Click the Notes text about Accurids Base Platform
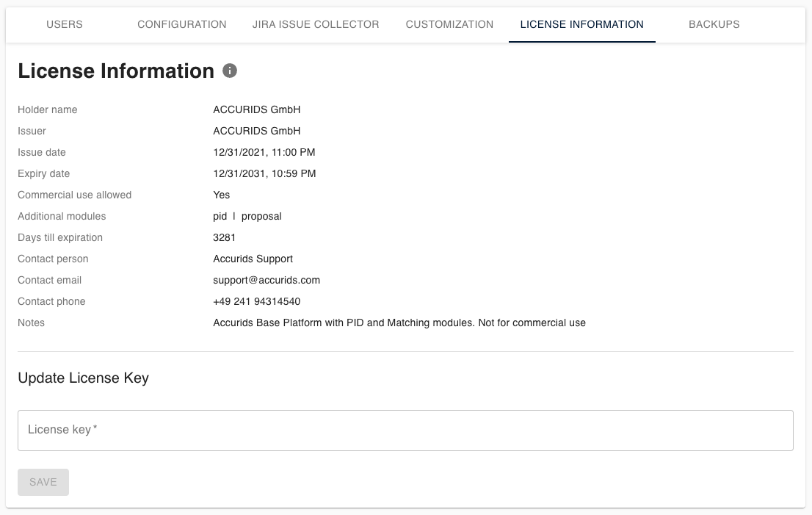The width and height of the screenshot is (812, 515). coord(399,323)
